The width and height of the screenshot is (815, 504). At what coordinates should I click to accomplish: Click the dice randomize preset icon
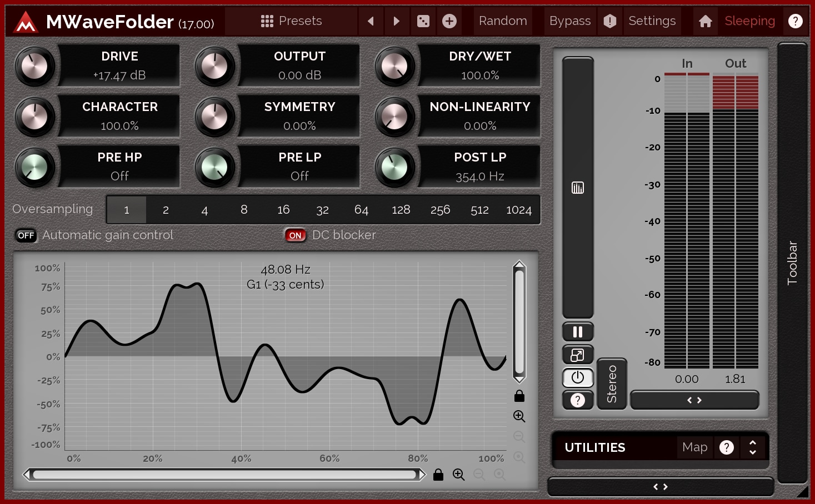423,21
